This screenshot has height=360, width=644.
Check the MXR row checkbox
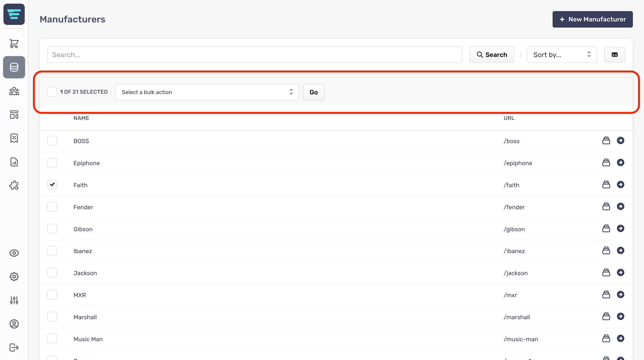coord(52,294)
